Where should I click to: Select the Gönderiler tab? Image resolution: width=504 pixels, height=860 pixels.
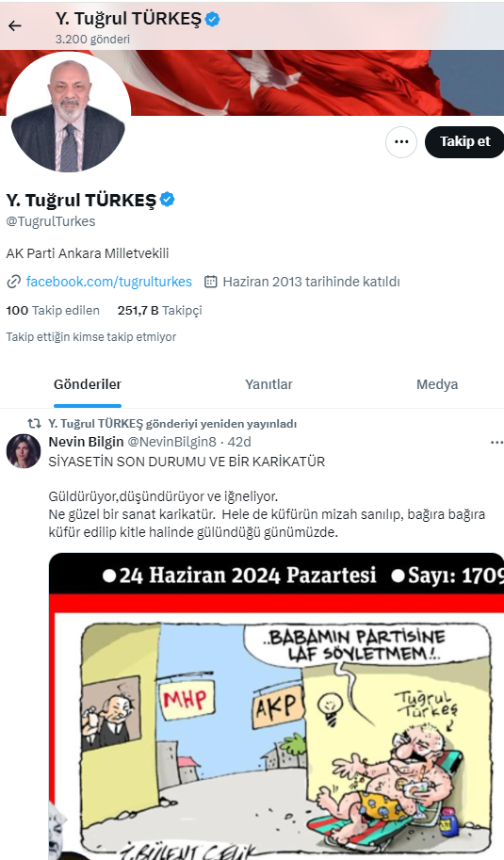pos(88,384)
